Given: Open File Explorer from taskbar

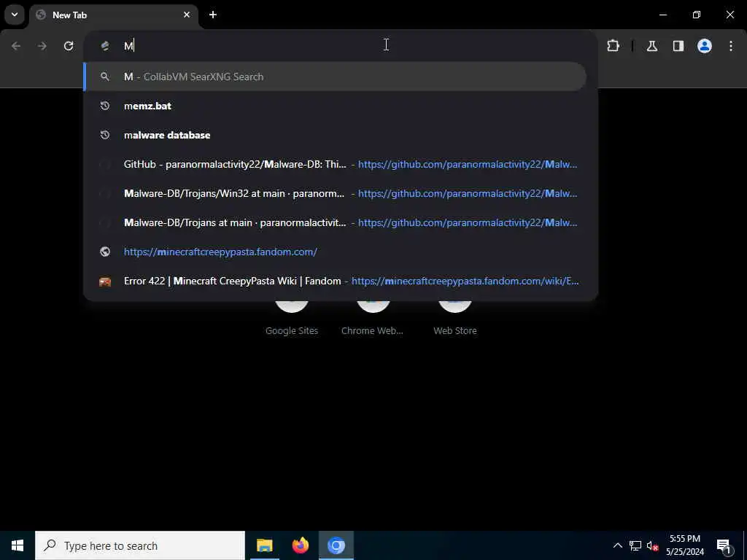Looking at the screenshot, I should pos(264,545).
